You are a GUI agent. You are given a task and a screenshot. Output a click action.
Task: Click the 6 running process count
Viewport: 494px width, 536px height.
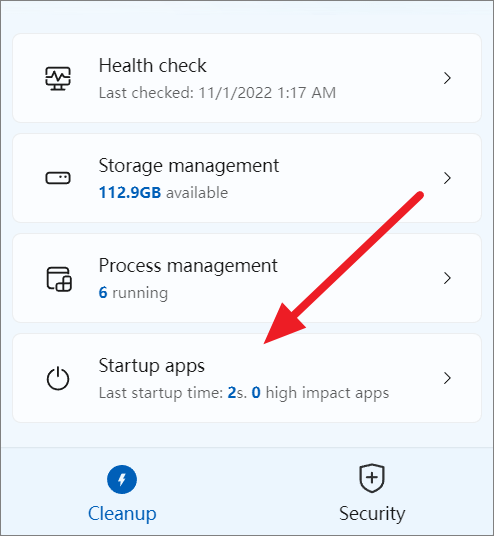coord(133,293)
